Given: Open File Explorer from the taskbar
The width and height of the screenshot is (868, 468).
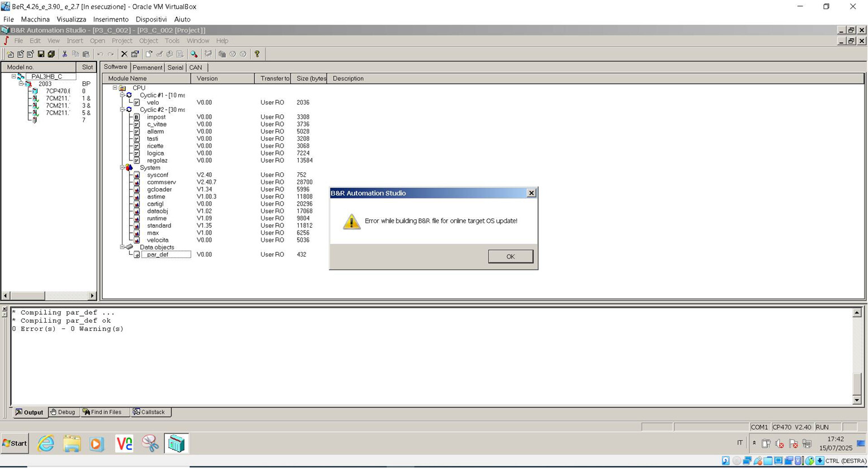Looking at the screenshot, I should (72, 444).
